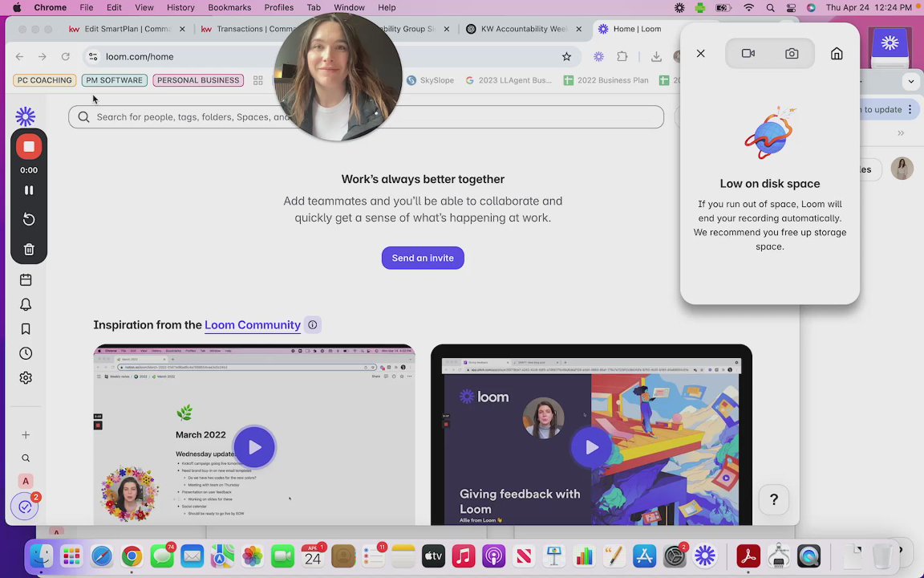924x578 pixels.
Task: Click the search field for people, tags, folders
Action: pyautogui.click(x=366, y=116)
